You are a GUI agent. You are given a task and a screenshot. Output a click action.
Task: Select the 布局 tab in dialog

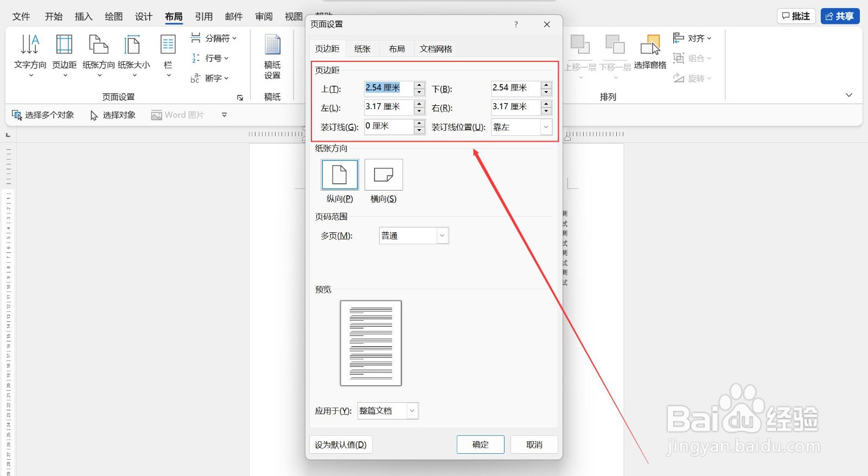397,49
